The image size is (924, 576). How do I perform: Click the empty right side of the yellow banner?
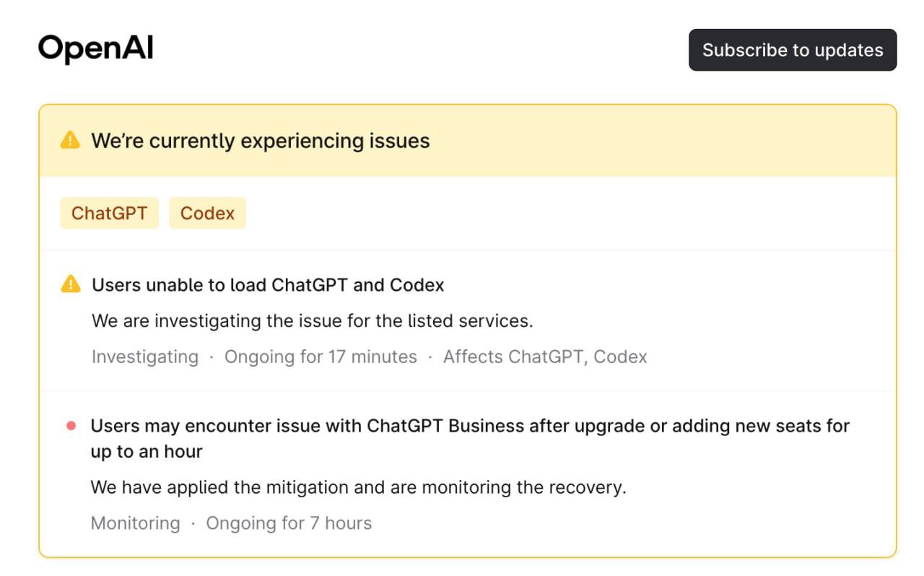[686, 141]
